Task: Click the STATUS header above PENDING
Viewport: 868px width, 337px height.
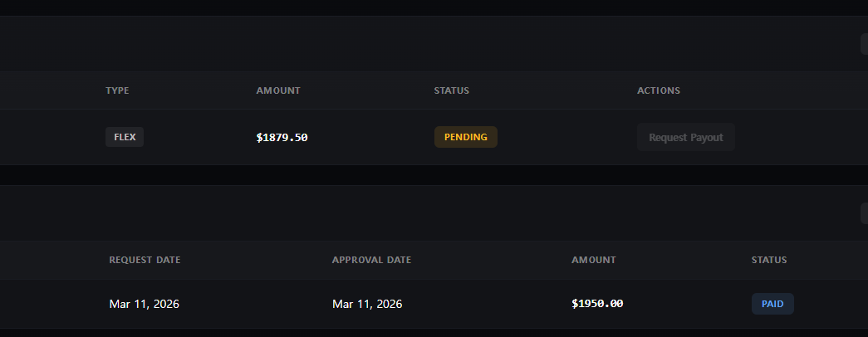Action: coord(451,90)
